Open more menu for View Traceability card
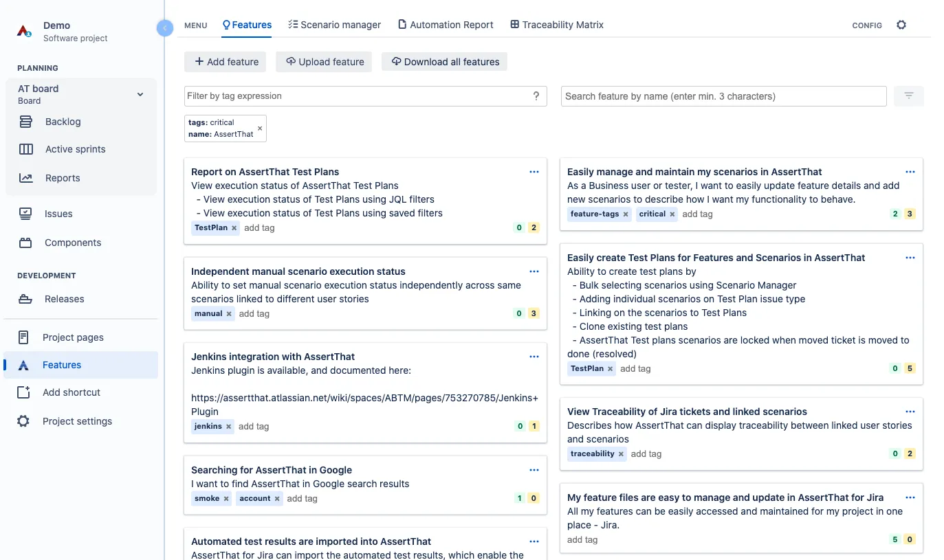 click(910, 412)
